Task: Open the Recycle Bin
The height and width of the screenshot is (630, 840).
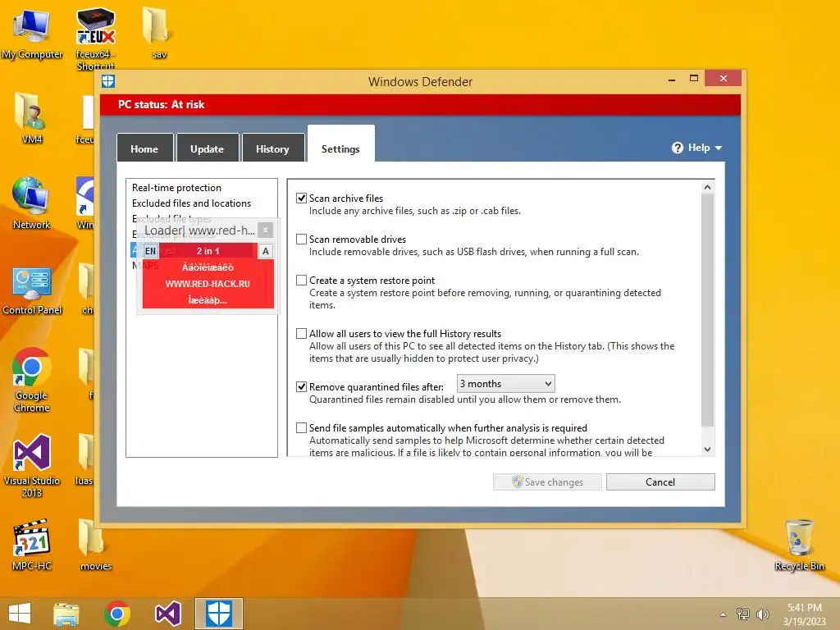Action: pos(799,545)
